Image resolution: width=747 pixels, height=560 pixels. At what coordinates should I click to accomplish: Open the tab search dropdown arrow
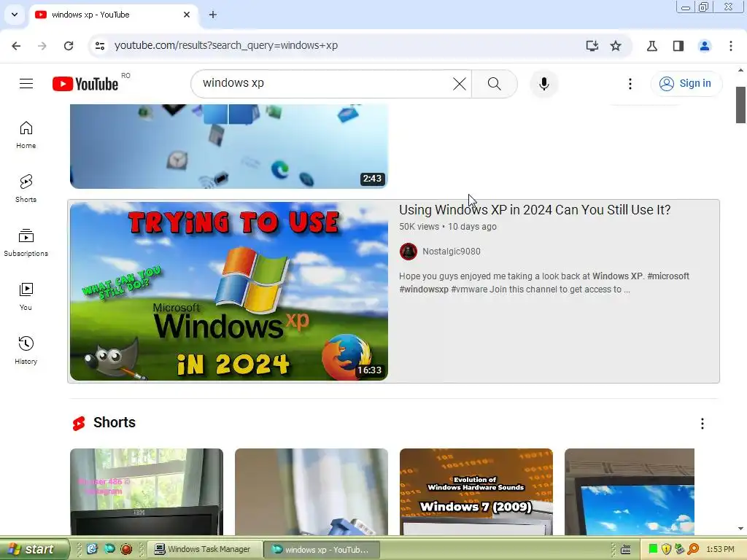(x=15, y=15)
